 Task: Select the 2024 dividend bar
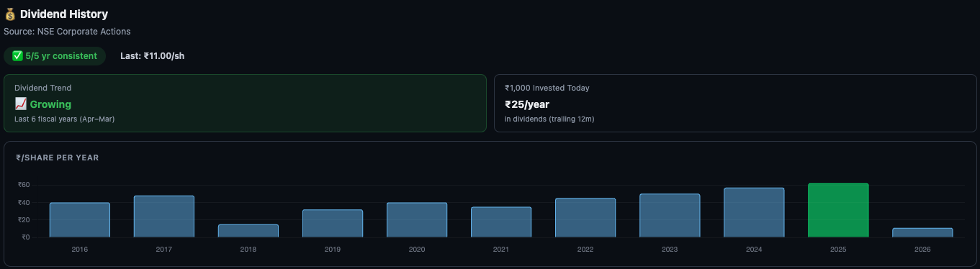click(x=754, y=213)
